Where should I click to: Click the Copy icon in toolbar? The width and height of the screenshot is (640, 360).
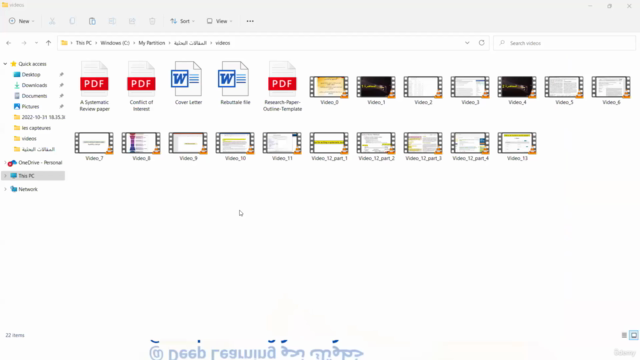point(72,21)
